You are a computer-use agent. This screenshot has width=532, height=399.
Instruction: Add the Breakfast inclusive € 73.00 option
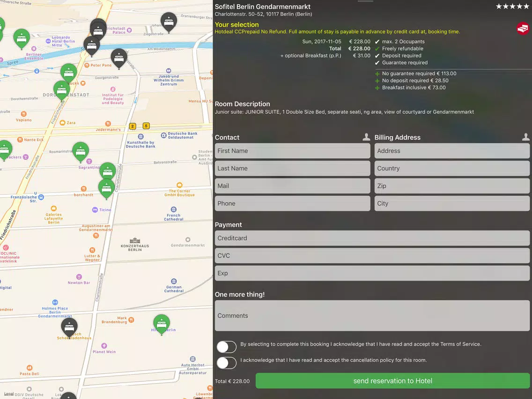click(377, 88)
